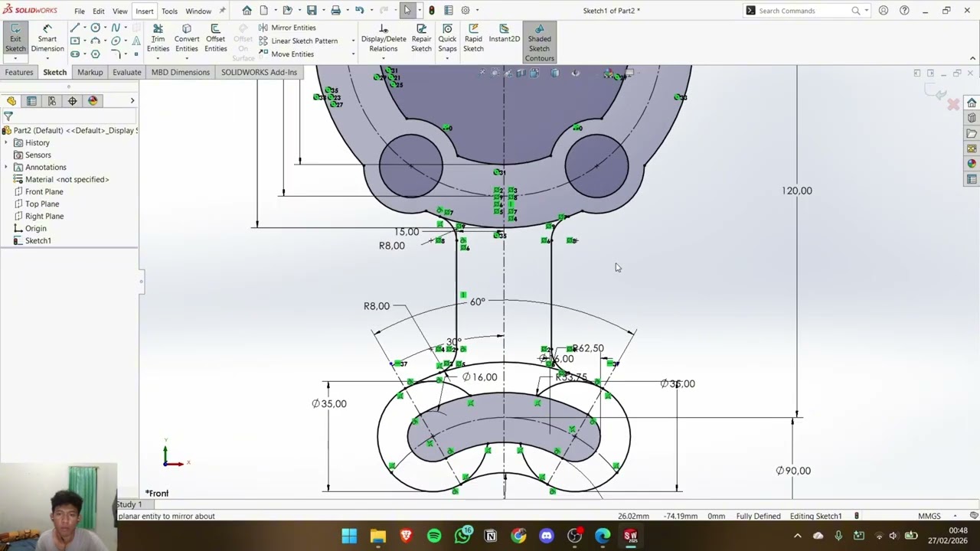This screenshot has height=551, width=980.
Task: Open the Search Commands dropdown arrow
Action: tap(867, 11)
